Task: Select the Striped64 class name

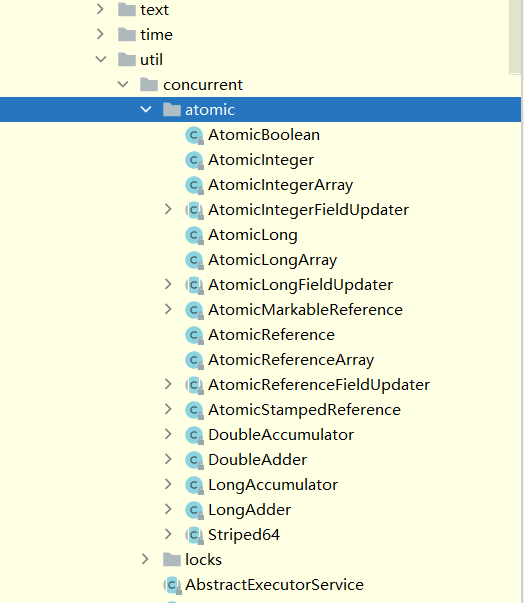Action: coord(244,535)
